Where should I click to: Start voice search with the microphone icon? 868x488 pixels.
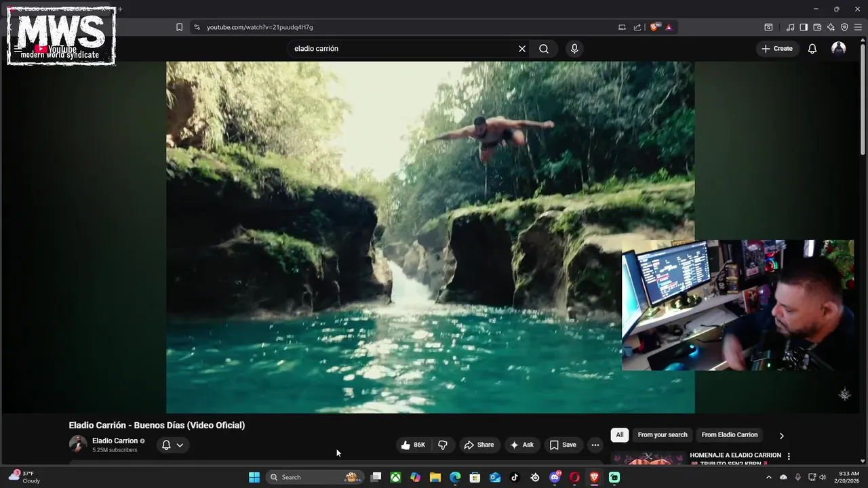tap(574, 49)
